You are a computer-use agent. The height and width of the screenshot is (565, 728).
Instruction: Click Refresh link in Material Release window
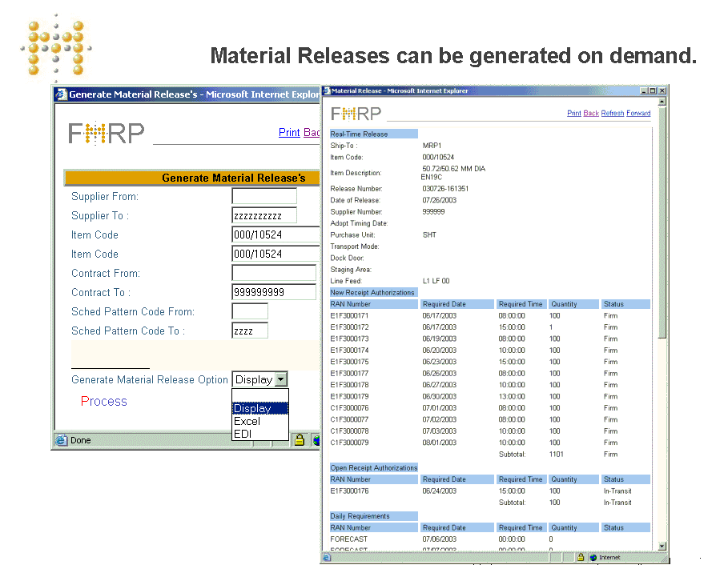[613, 113]
